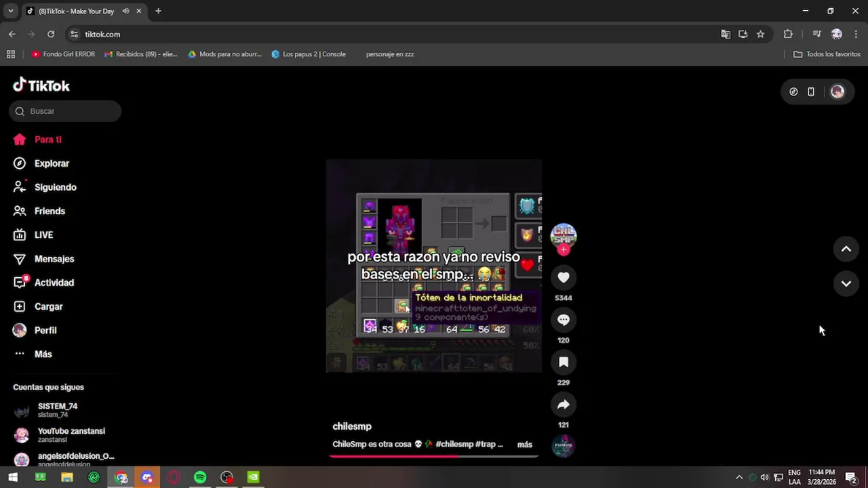Open the spinning sound disc thumbnail
The image size is (868, 488).
tap(564, 445)
